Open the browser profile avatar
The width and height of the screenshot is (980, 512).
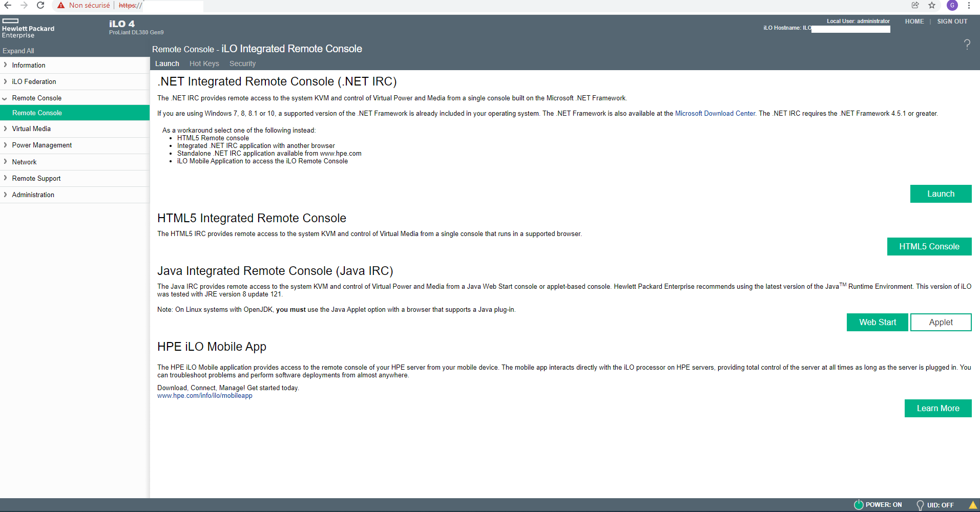(952, 5)
